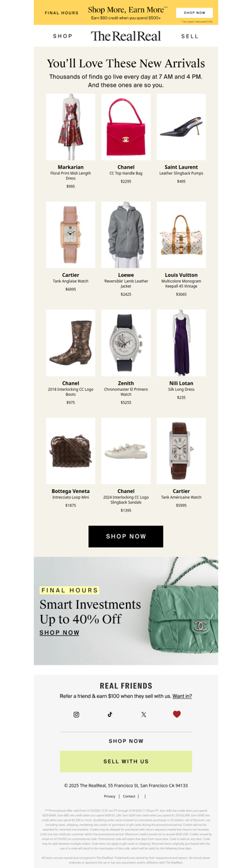
Task: View the Markarian floral dress thumbnail
Action: pyautogui.click(x=71, y=127)
